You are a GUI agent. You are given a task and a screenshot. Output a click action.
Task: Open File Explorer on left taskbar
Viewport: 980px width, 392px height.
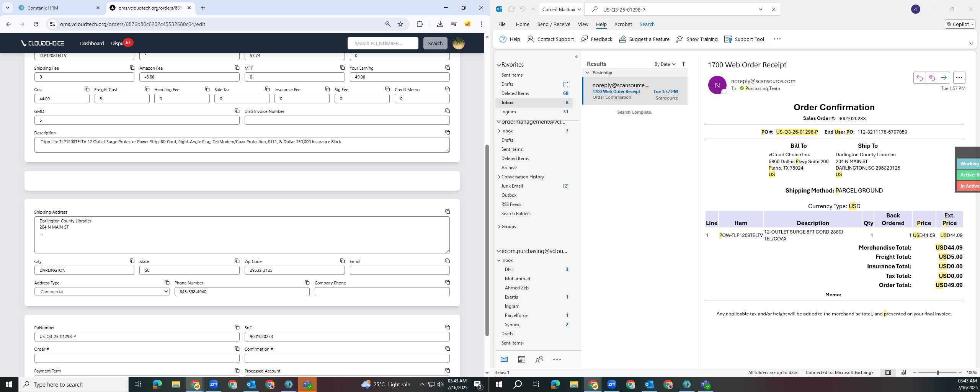[176, 384]
